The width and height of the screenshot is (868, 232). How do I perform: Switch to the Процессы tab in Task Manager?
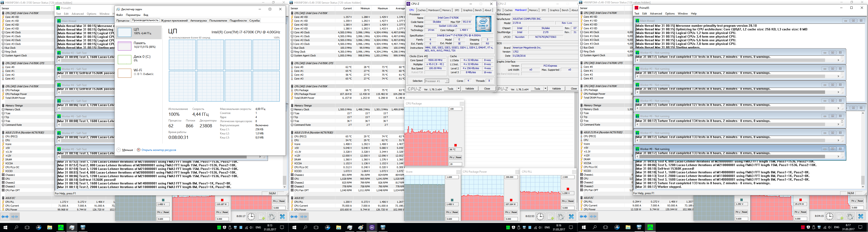coord(123,21)
